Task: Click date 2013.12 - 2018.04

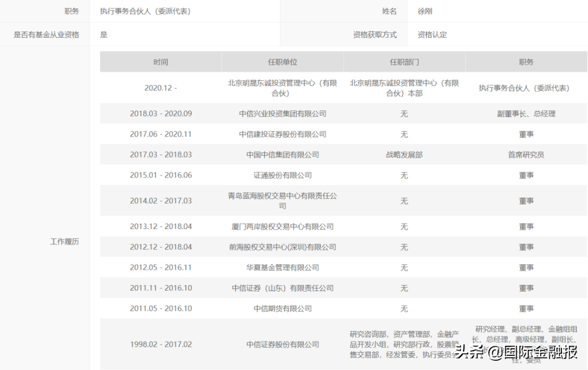Action: (161, 226)
